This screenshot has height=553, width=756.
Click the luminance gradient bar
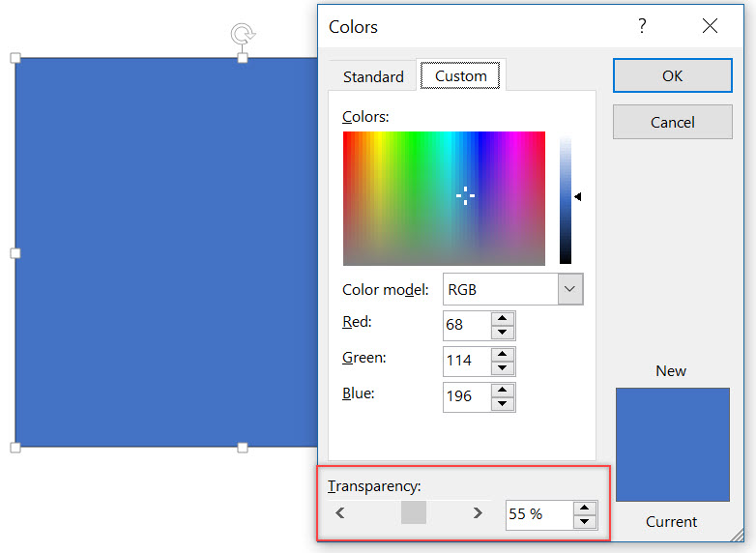pos(566,200)
